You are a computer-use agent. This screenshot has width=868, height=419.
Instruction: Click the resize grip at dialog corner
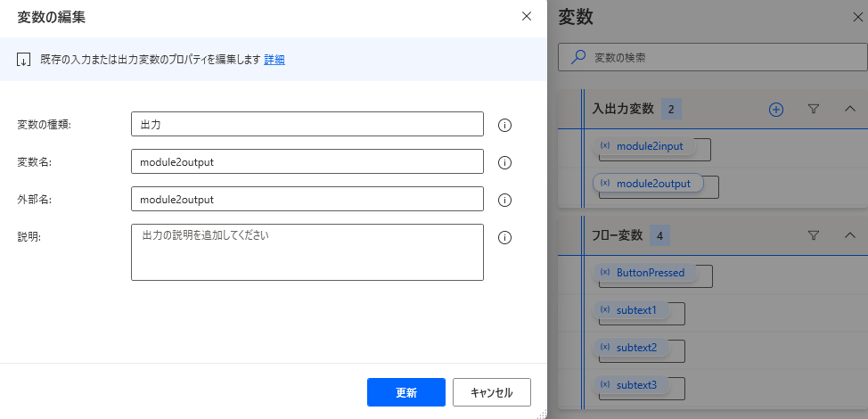tap(542, 414)
